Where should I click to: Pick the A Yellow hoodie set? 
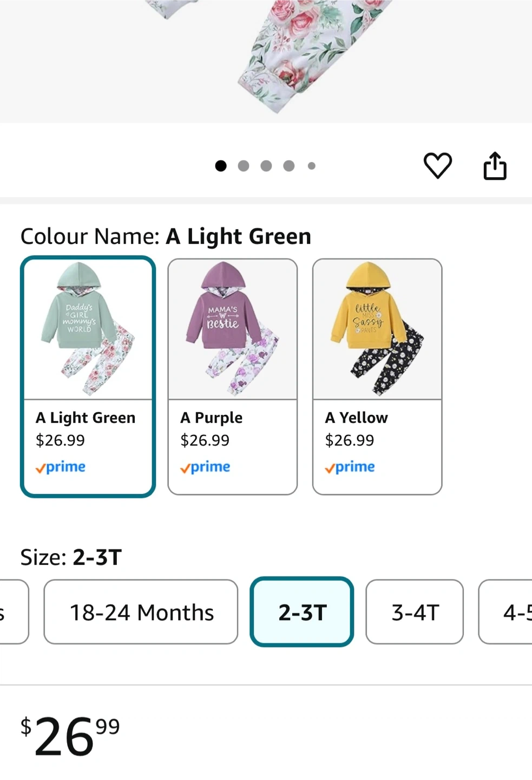point(377,376)
